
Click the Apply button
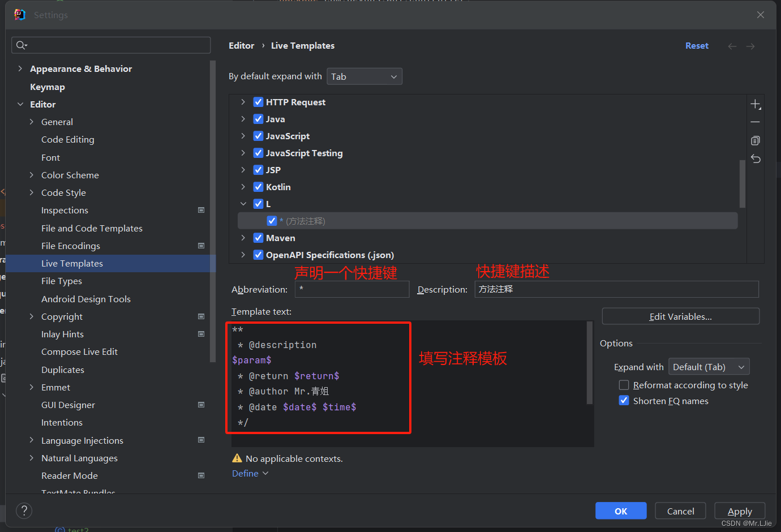click(740, 511)
